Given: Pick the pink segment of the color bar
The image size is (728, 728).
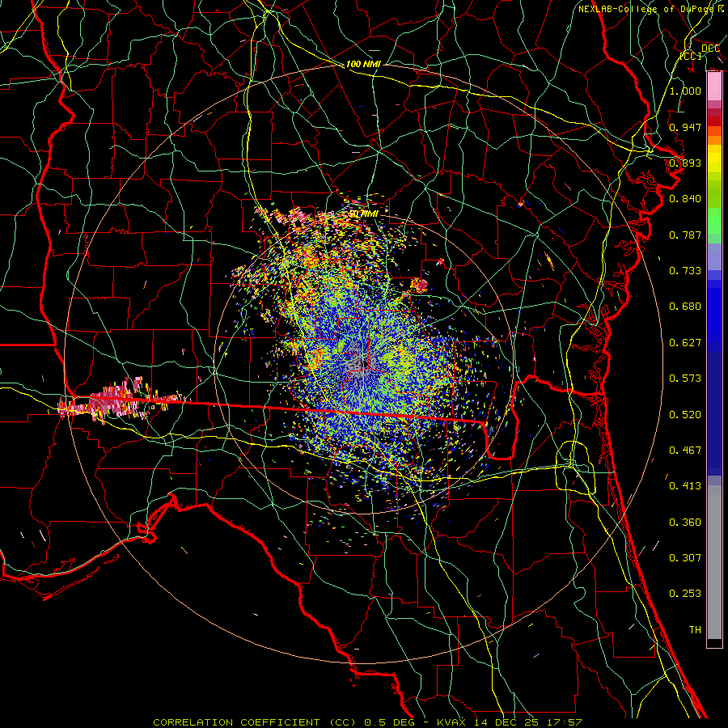Looking at the screenshot, I should pos(714,87).
